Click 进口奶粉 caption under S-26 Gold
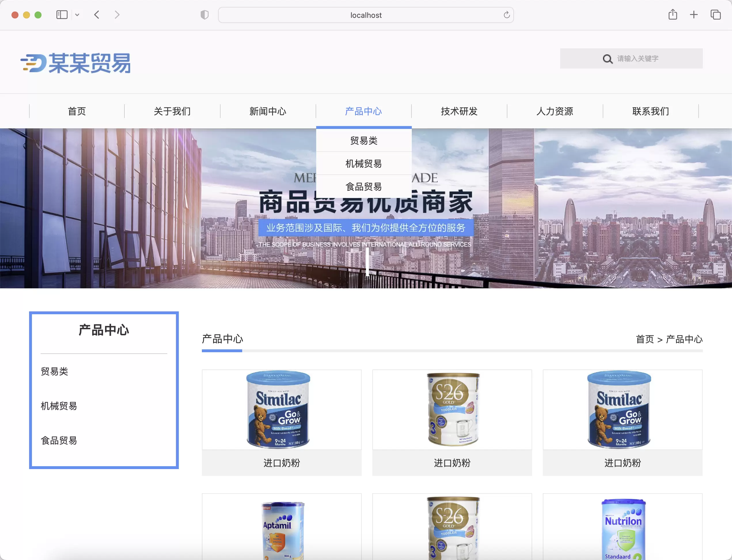 pyautogui.click(x=452, y=463)
